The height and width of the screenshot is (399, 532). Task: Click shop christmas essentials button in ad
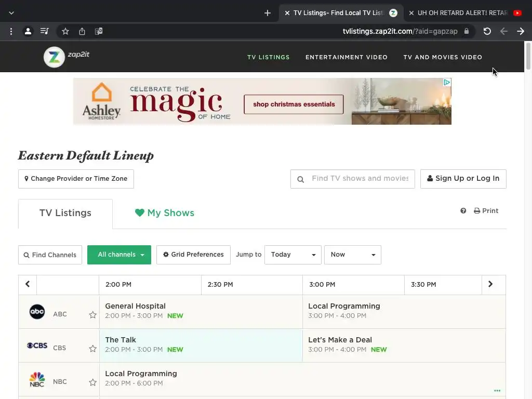294,104
